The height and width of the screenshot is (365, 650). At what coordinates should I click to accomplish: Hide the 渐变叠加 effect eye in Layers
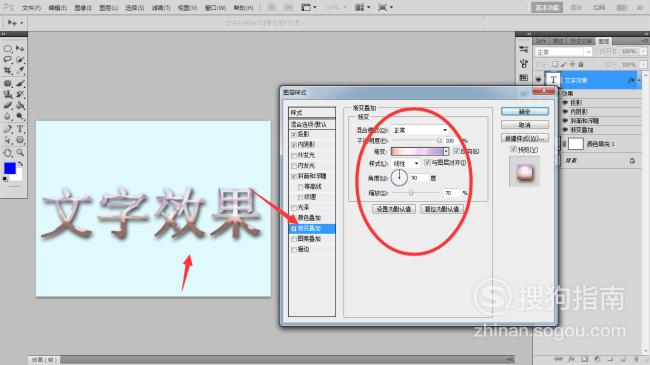point(565,130)
